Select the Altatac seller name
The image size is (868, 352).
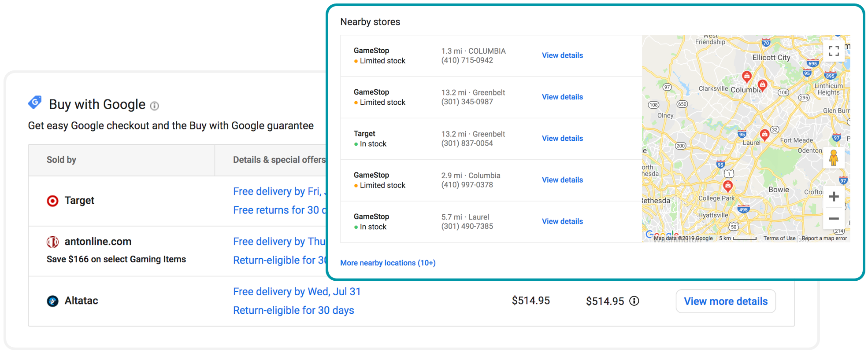[81, 301]
